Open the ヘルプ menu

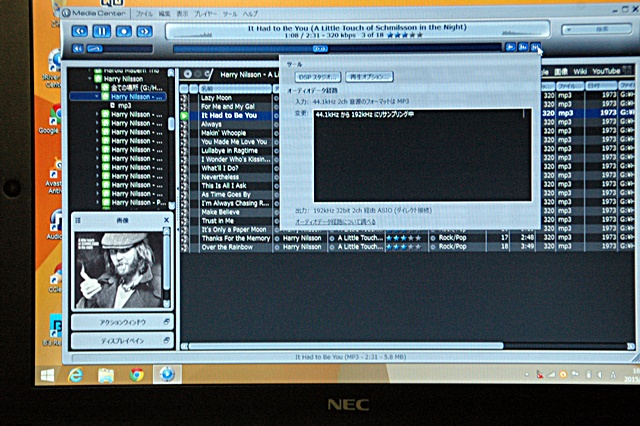click(x=250, y=13)
